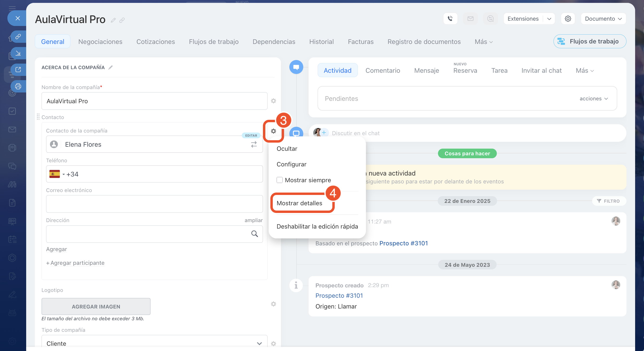Click the settings gear next to Extensiones
This screenshot has width=644, height=351.
pyautogui.click(x=568, y=19)
